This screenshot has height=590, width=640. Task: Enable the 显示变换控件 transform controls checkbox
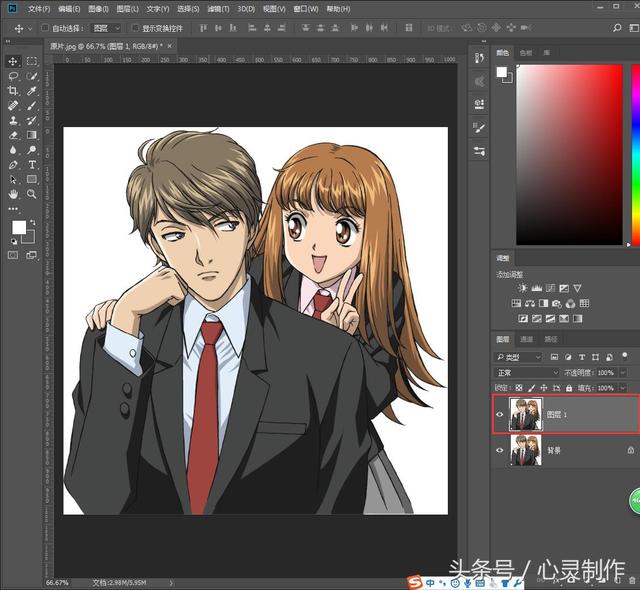coord(135,28)
